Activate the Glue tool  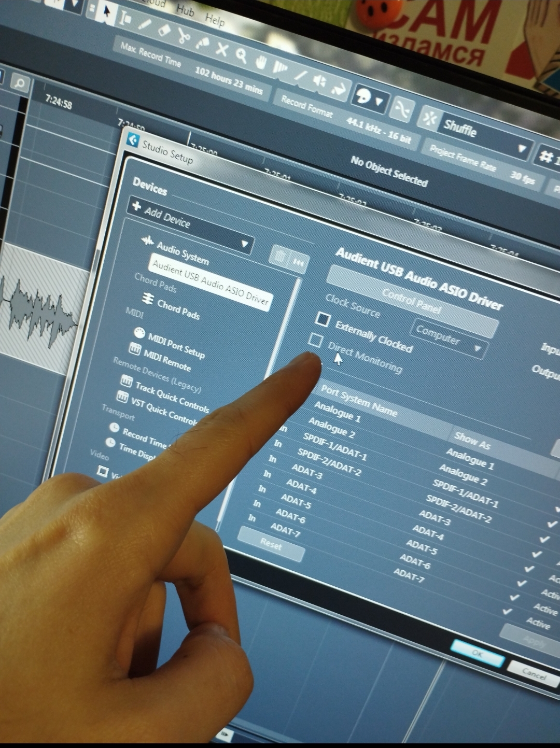pos(203,43)
